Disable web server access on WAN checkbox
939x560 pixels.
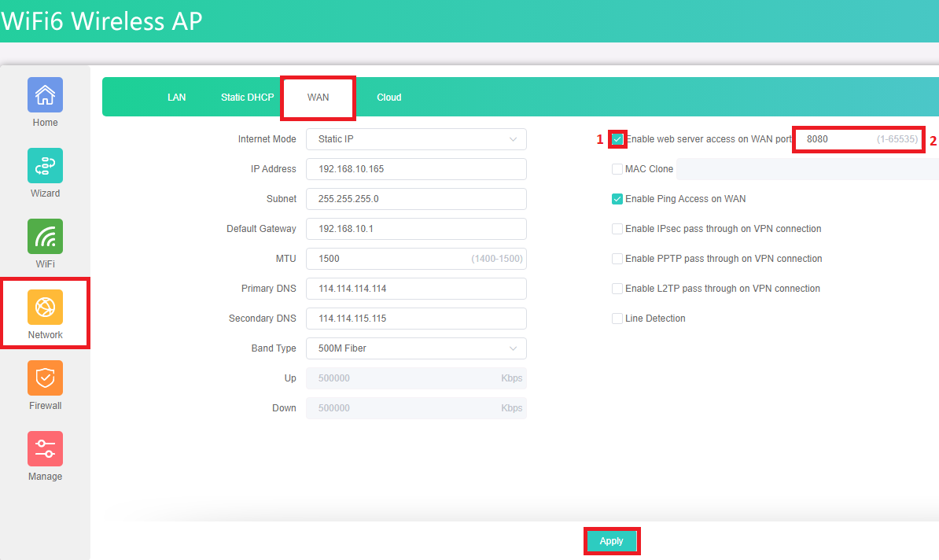[617, 139]
